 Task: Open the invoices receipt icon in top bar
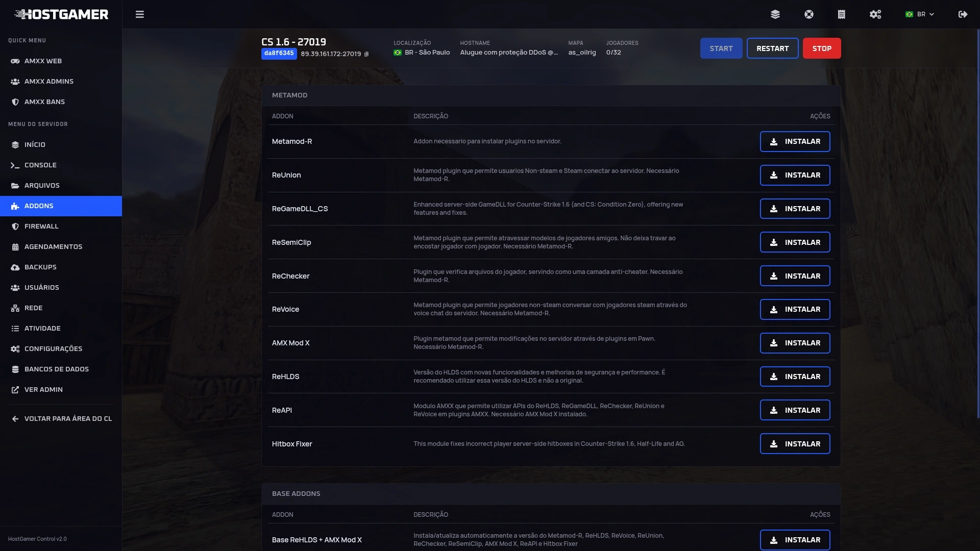tap(841, 14)
